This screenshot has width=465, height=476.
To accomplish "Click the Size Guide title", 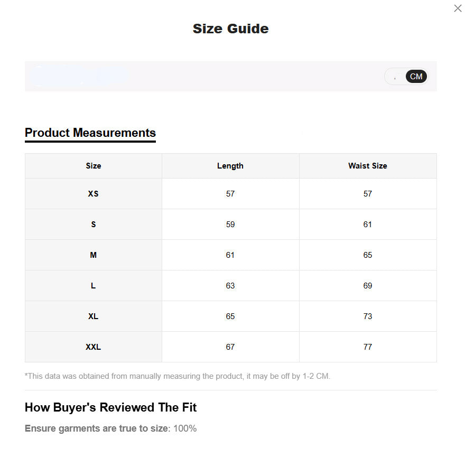I will (x=230, y=29).
